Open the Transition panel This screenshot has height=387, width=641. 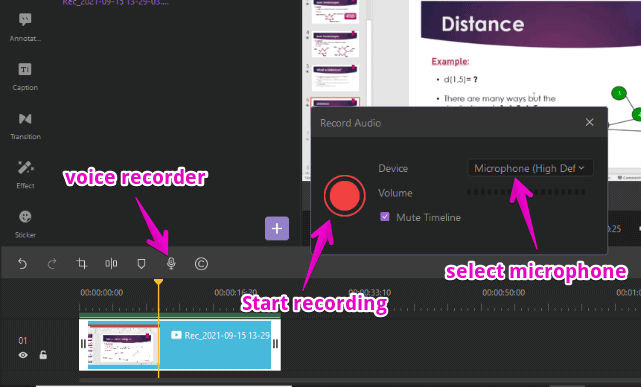[x=25, y=126]
